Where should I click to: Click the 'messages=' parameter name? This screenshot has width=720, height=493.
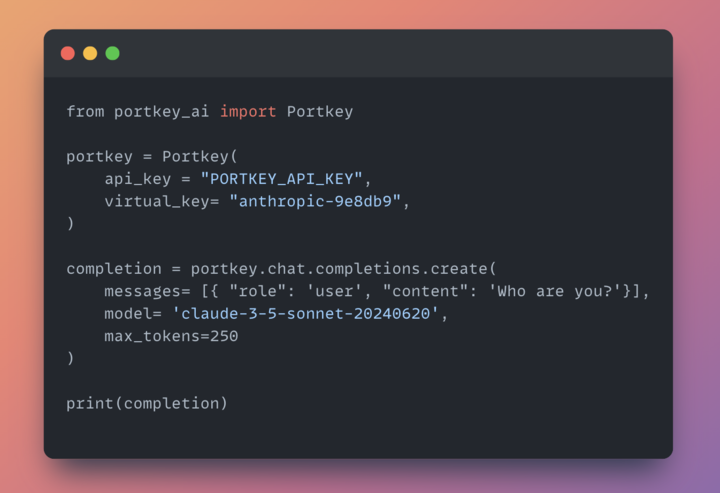tap(147, 291)
